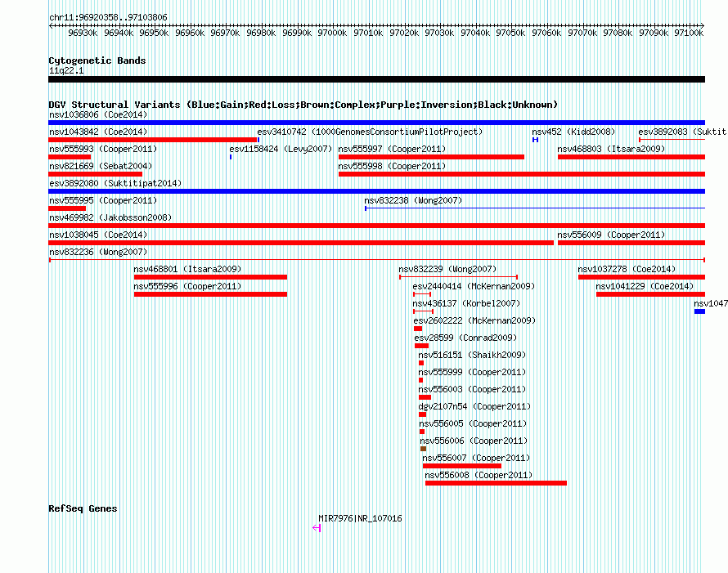Click the chr11:96920358..97103806 coordinates text

click(108, 18)
